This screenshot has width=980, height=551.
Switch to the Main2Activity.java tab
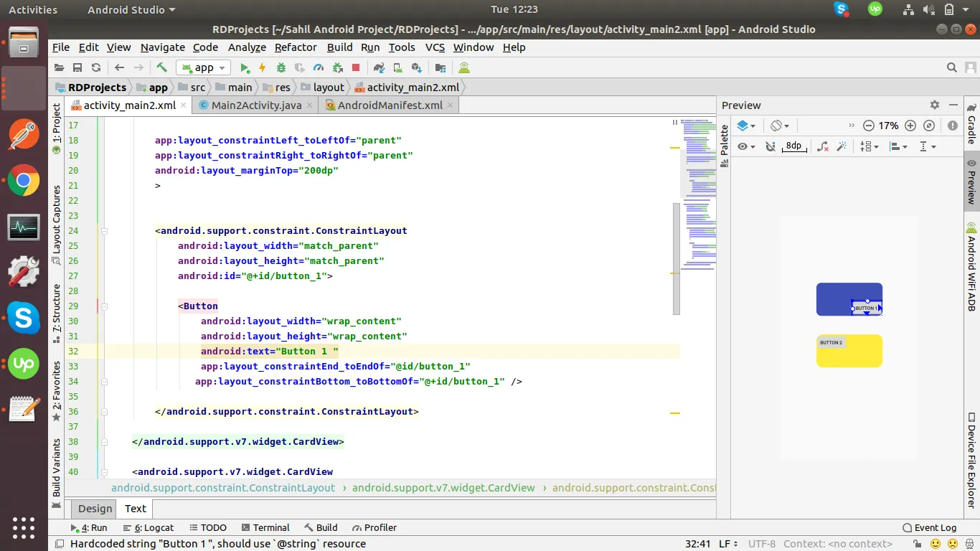click(x=256, y=105)
